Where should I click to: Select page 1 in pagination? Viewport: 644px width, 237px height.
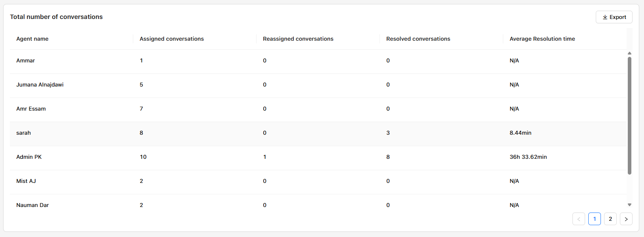pos(595,219)
